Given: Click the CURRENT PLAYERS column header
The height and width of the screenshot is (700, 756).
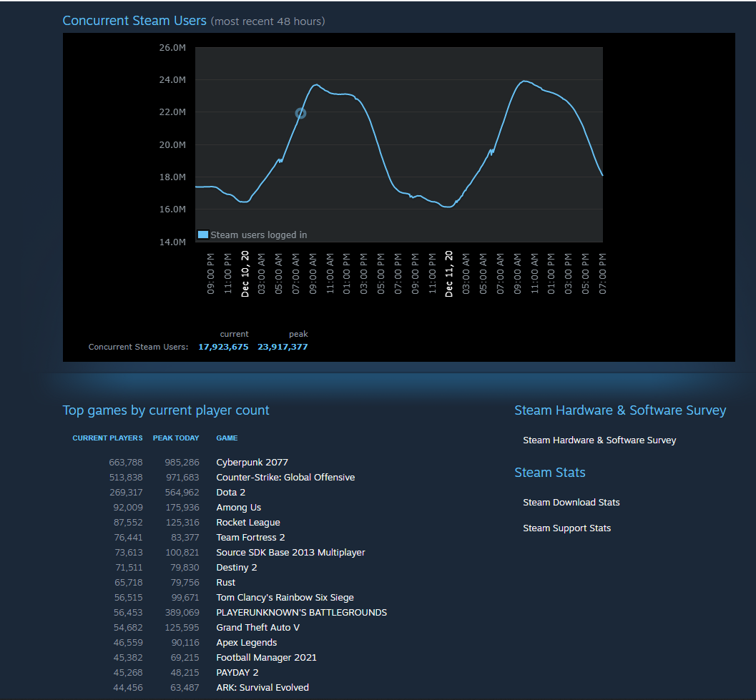Looking at the screenshot, I should point(107,438).
